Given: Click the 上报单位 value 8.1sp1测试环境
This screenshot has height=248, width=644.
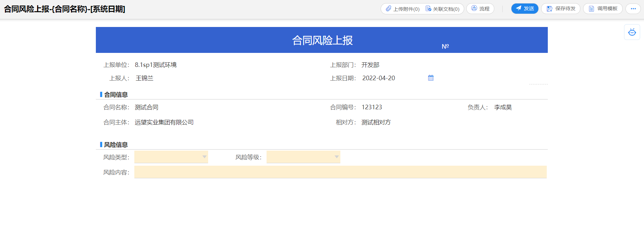Looking at the screenshot, I should pos(156,65).
